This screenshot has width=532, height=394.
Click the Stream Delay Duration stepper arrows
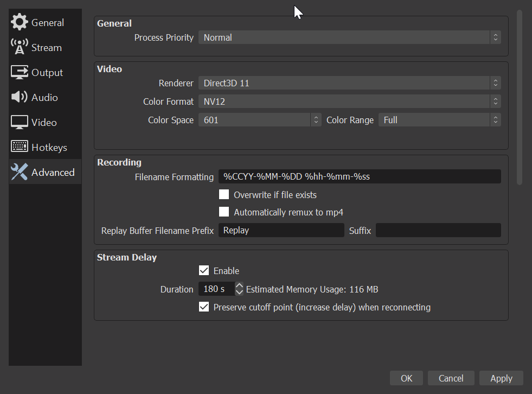click(239, 289)
